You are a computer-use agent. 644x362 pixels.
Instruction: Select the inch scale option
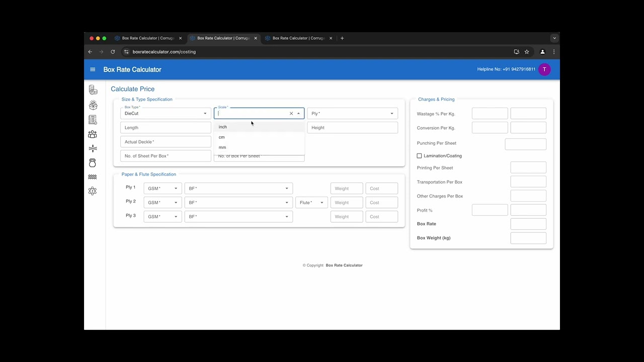pyautogui.click(x=259, y=127)
